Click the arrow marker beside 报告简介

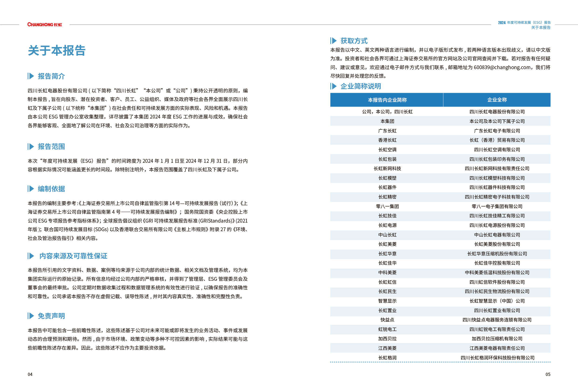31,76
